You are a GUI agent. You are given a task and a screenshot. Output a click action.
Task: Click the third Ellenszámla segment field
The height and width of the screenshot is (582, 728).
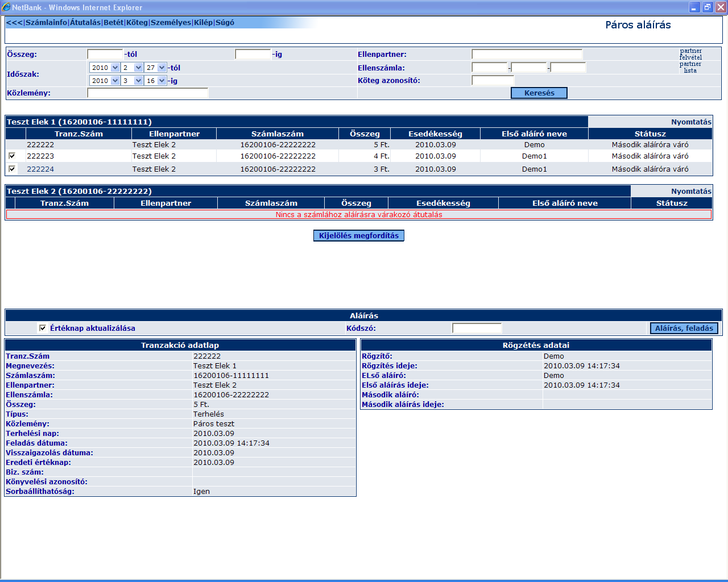click(568, 67)
